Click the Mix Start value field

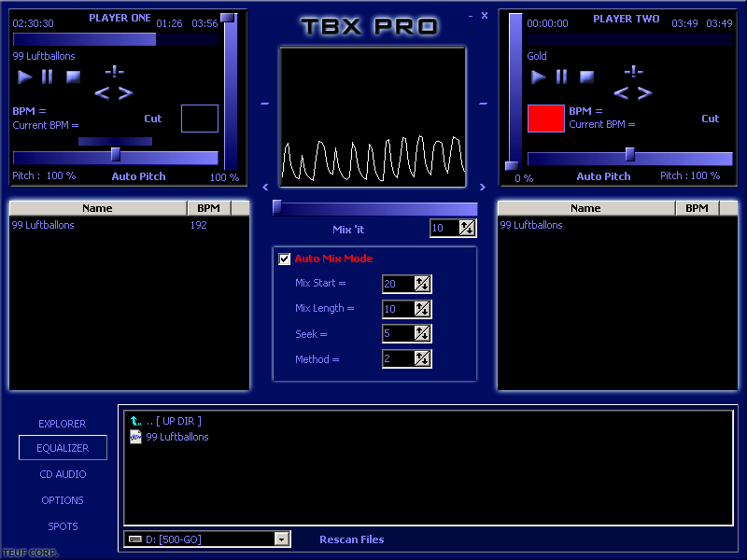click(399, 284)
